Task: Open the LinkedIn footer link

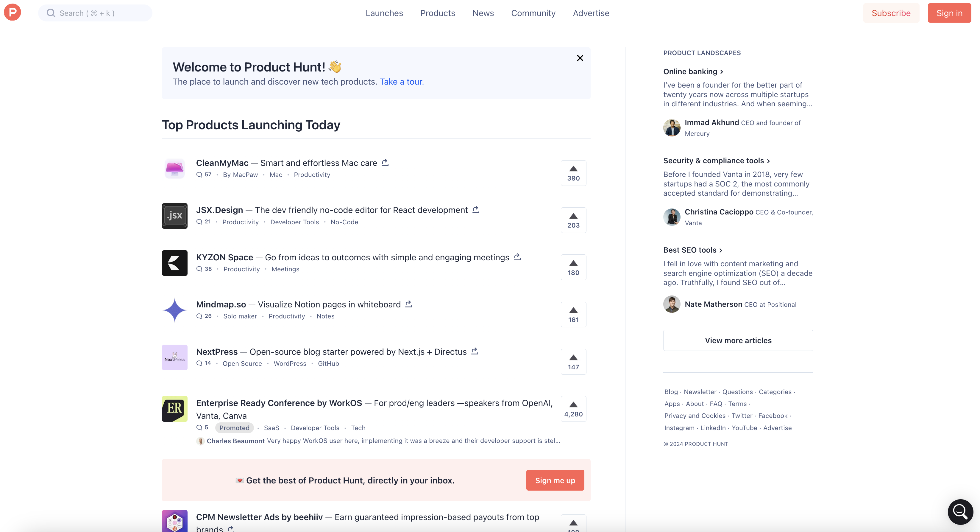Action: click(x=713, y=428)
